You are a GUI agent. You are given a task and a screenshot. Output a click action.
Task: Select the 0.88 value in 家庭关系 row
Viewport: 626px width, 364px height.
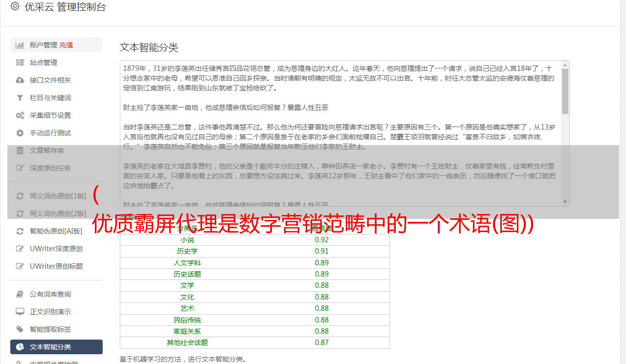[322, 331]
